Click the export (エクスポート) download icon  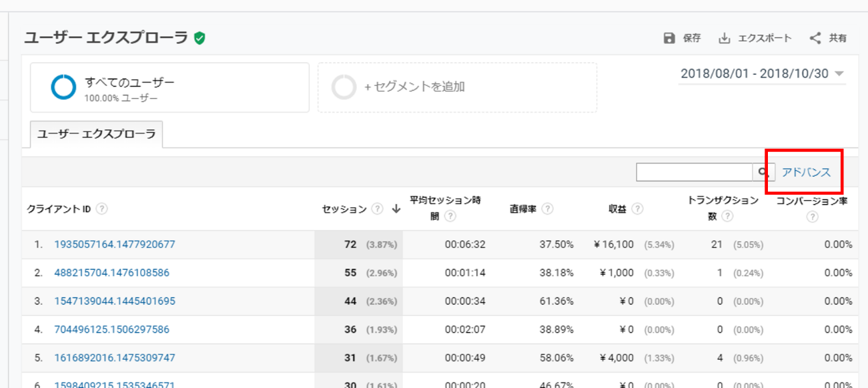[x=724, y=39]
